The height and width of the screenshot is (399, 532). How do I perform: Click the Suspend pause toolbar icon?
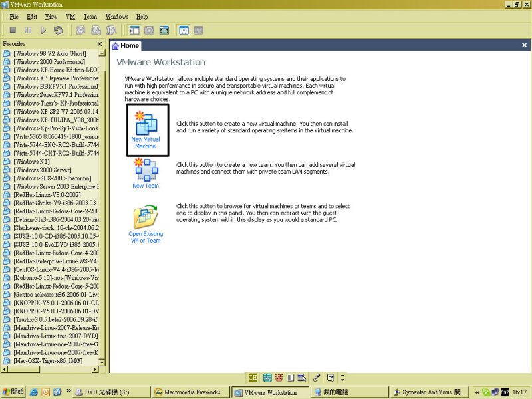click(x=28, y=30)
